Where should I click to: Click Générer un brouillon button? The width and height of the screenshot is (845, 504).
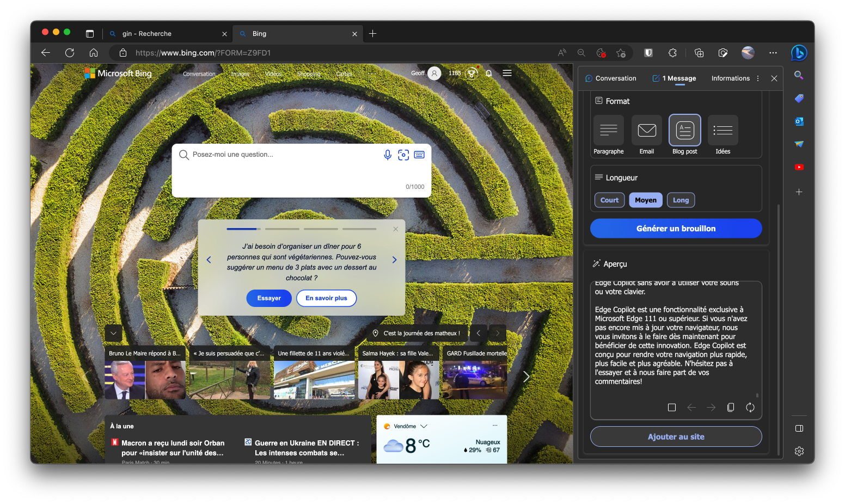tap(676, 229)
